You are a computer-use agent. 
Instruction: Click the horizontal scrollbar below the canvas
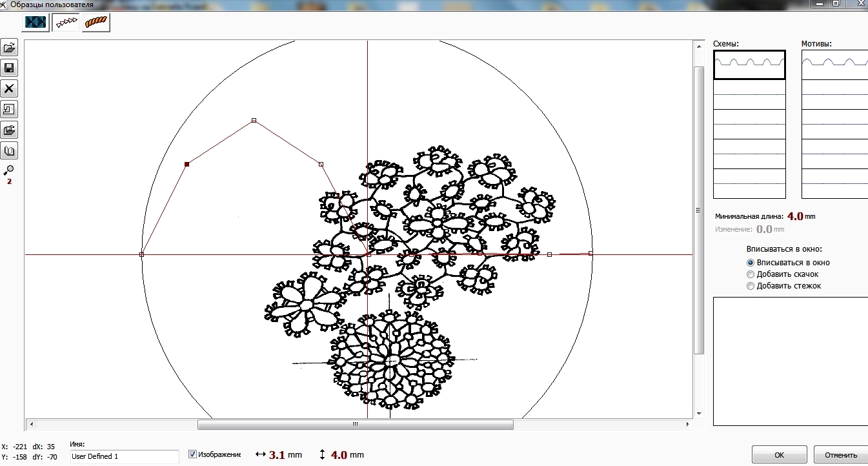pyautogui.click(x=355, y=425)
